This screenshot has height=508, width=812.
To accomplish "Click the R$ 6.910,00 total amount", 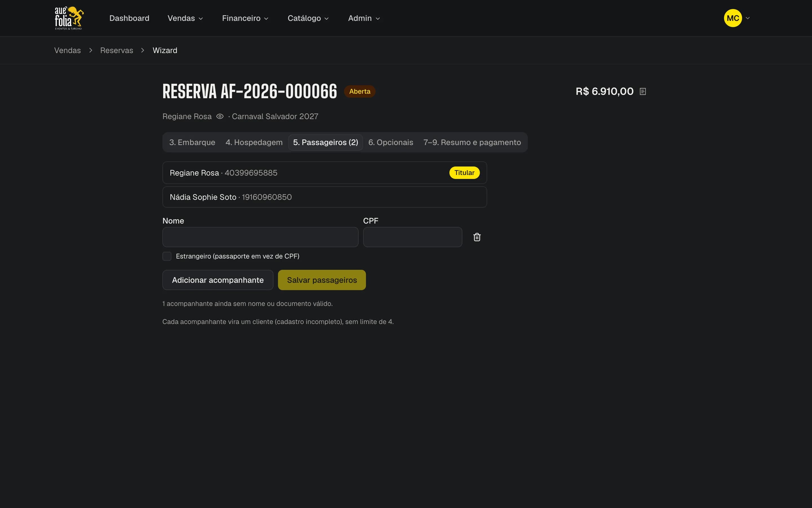I will point(605,91).
